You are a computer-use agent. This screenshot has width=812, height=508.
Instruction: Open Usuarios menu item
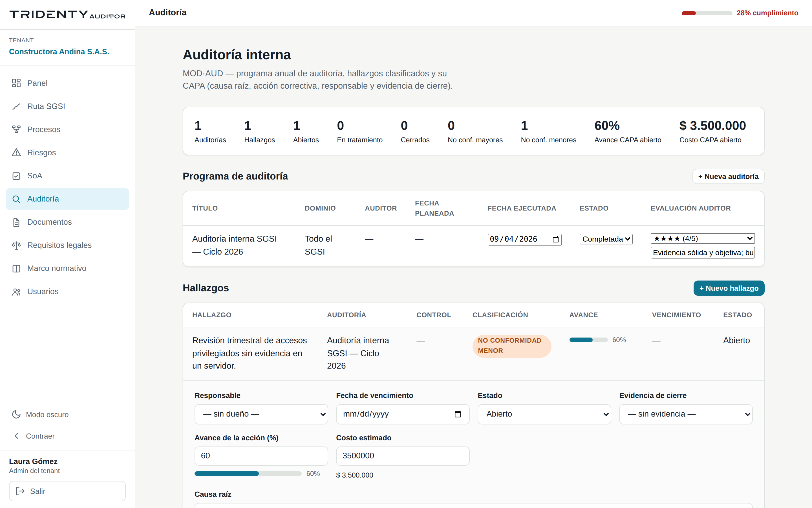67,292
